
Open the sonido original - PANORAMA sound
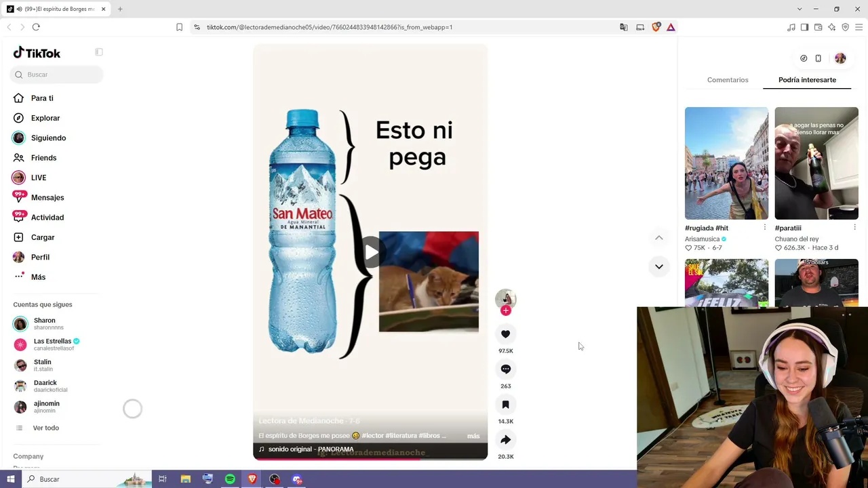click(311, 449)
